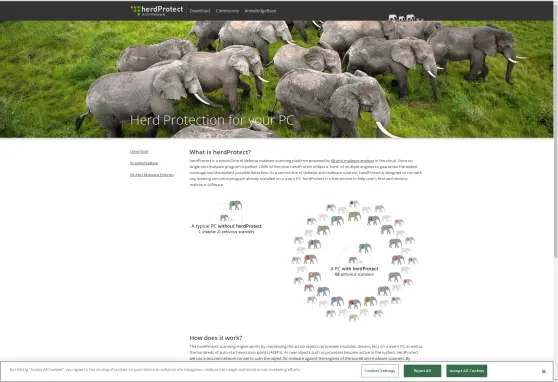The width and height of the screenshot is (558, 382).
Task: Close the cookie consent banner
Action: pyautogui.click(x=543, y=371)
